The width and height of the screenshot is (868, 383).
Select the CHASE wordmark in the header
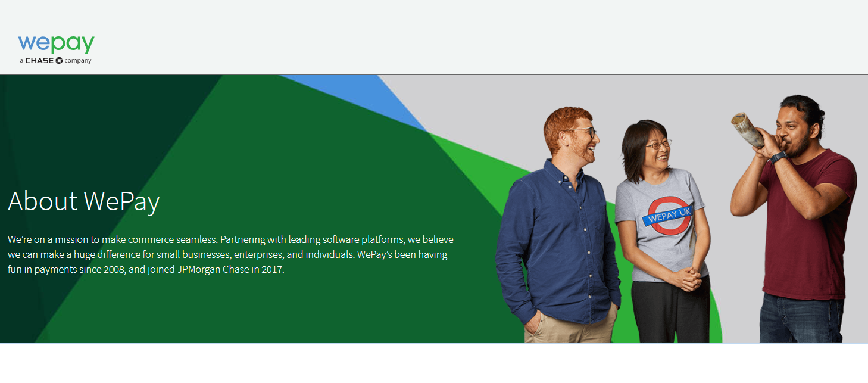tap(40, 60)
